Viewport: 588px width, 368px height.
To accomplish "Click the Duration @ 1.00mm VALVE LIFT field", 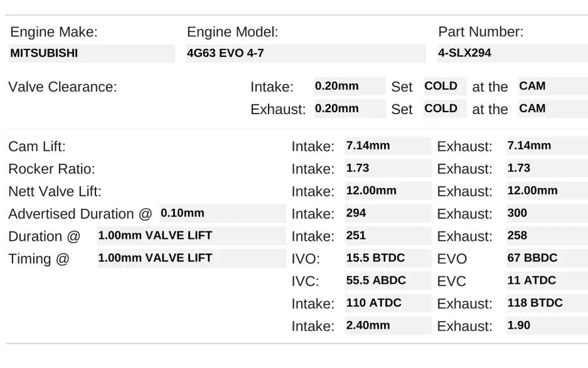I will click(x=191, y=236).
